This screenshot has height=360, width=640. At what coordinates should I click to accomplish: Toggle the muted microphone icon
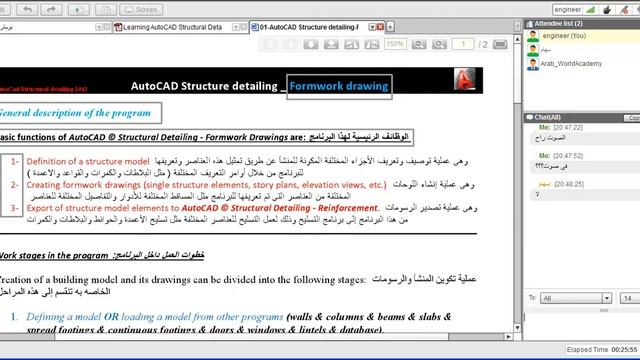(624, 9)
